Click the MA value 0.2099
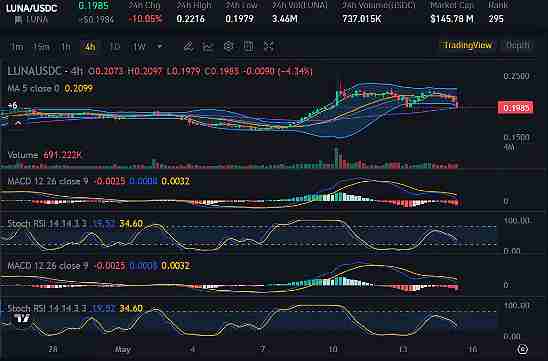Screen dimensions: 548x361 point(79,88)
